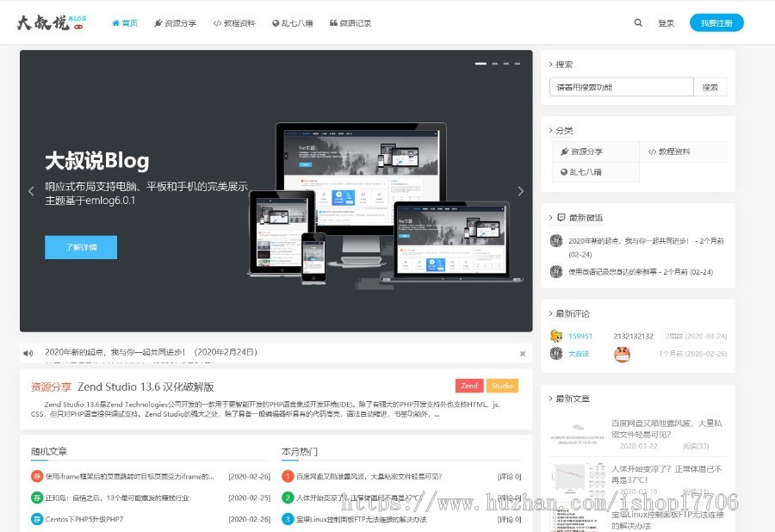Viewport: 775px width, 532px height.
Task: Click the search magnifier icon in the navbar
Action: [x=637, y=22]
